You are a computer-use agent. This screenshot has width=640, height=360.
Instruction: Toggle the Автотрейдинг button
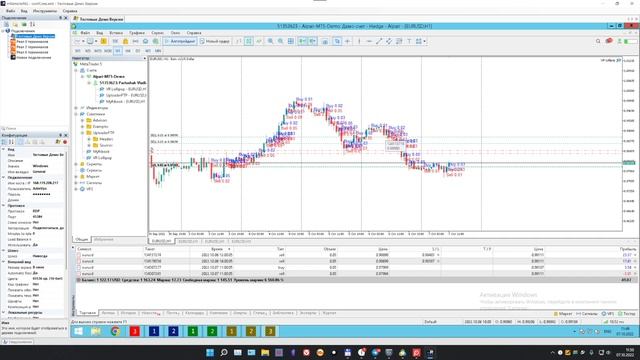pos(180,41)
